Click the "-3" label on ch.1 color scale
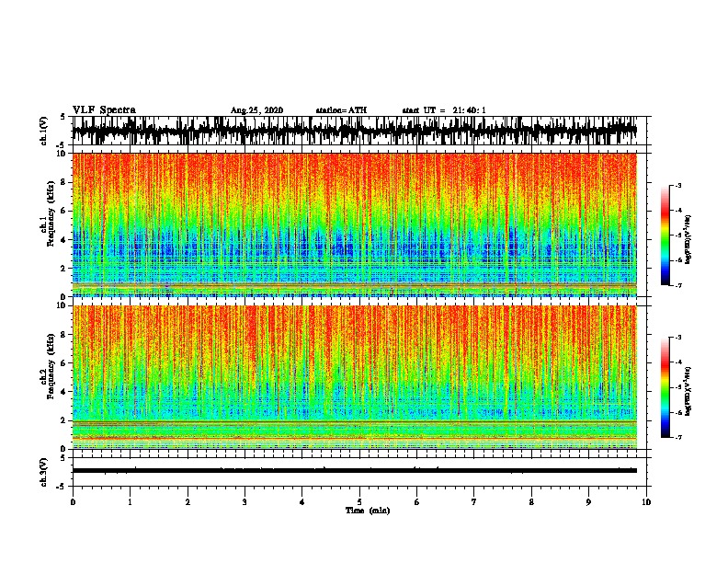728x563 pixels. [678, 185]
